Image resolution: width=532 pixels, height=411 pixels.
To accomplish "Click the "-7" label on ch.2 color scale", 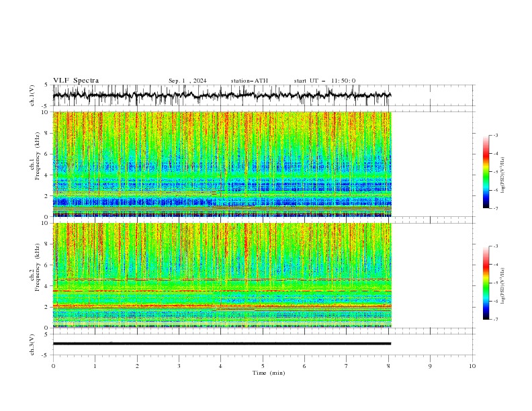I will click(495, 319).
